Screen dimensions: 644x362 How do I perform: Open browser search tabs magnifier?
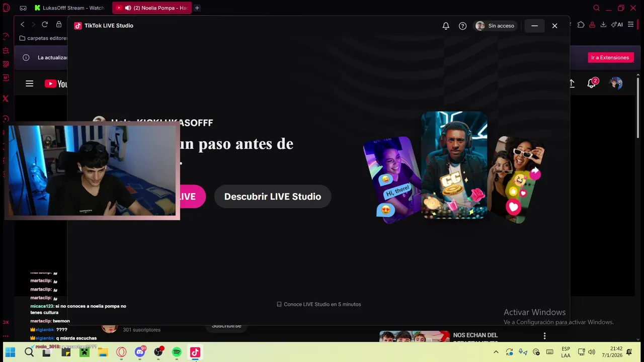[x=596, y=8]
